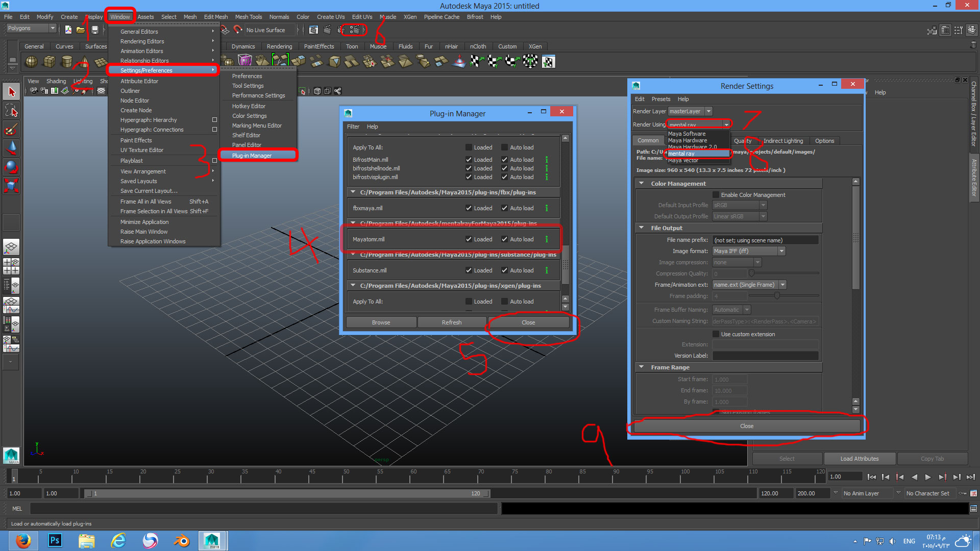Image resolution: width=980 pixels, height=551 pixels.
Task: Activate the Lasso select tool
Action: 11,111
